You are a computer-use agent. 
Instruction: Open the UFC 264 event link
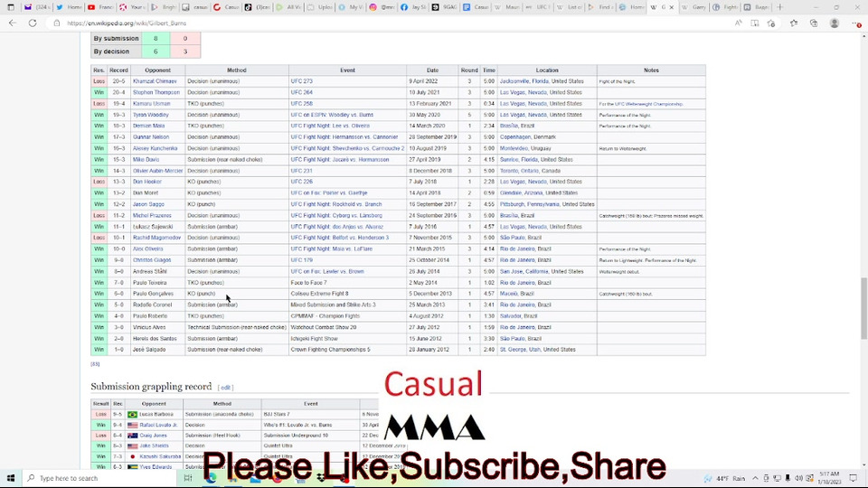[x=301, y=92]
